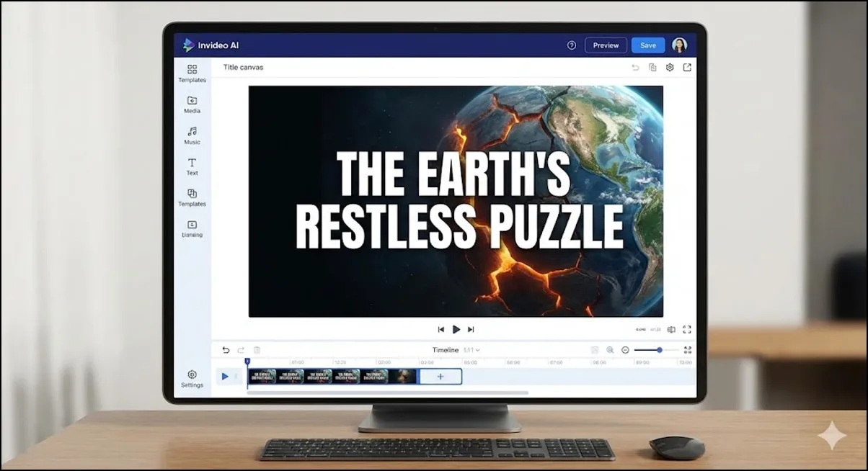The image size is (868, 471).
Task: Open the export icon next to canvas settings
Action: (x=688, y=67)
